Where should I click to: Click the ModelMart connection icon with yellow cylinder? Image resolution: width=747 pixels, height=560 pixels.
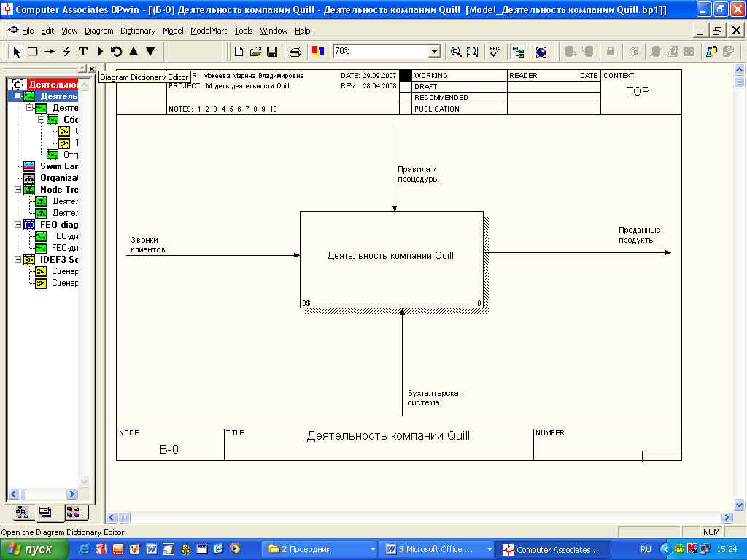point(712,52)
